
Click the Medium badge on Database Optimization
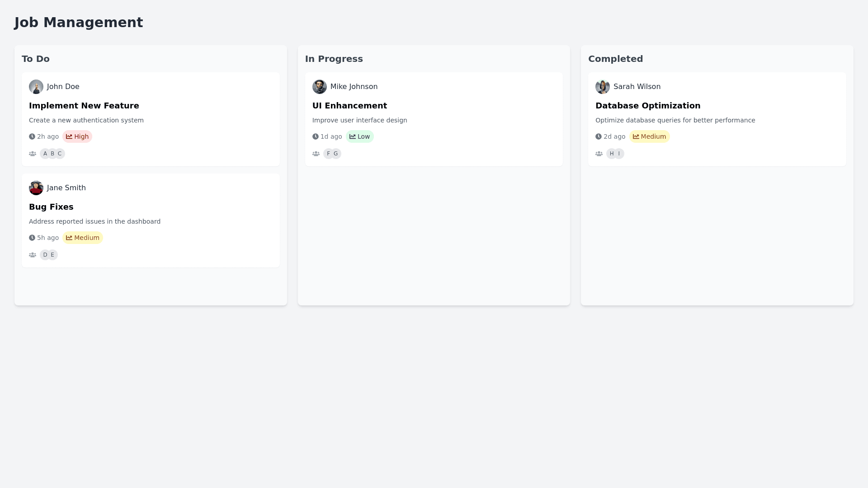[649, 136]
